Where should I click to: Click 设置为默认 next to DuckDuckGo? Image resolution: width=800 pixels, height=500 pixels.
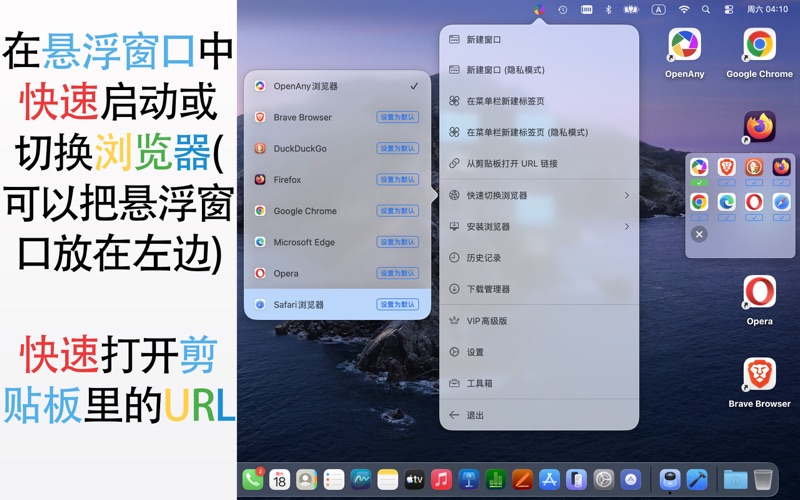397,148
